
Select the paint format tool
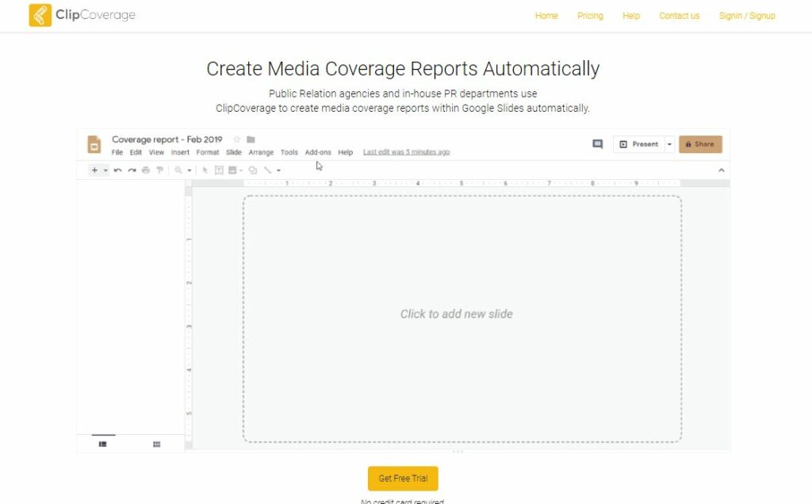click(x=159, y=170)
